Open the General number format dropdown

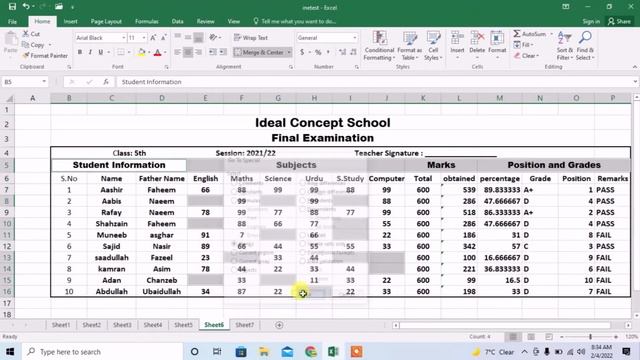point(354,38)
